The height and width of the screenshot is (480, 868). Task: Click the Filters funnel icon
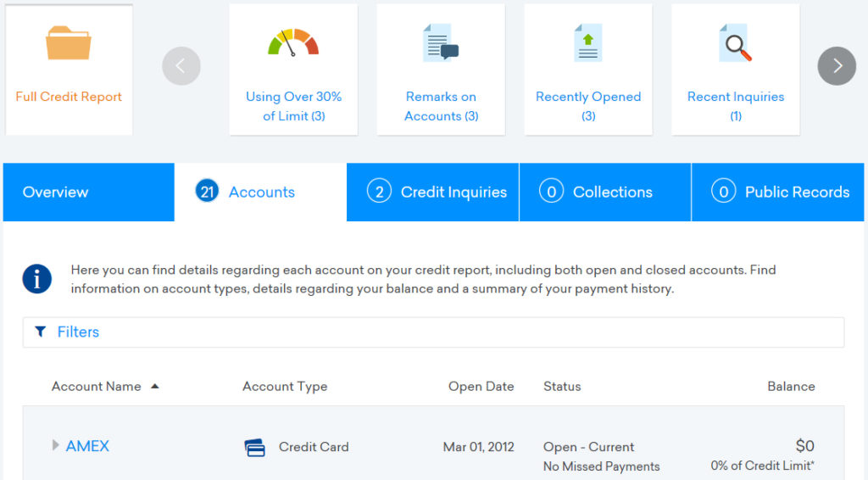41,332
